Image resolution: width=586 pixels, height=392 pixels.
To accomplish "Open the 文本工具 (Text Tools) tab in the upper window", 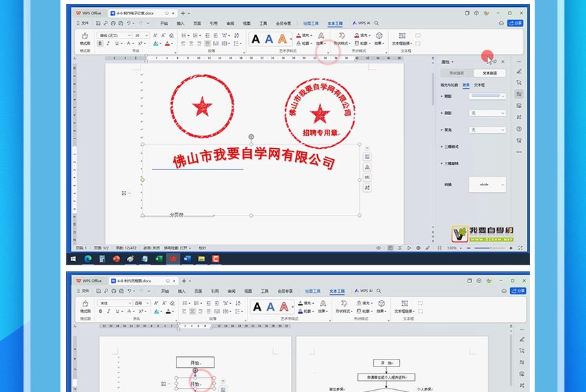I will (335, 23).
